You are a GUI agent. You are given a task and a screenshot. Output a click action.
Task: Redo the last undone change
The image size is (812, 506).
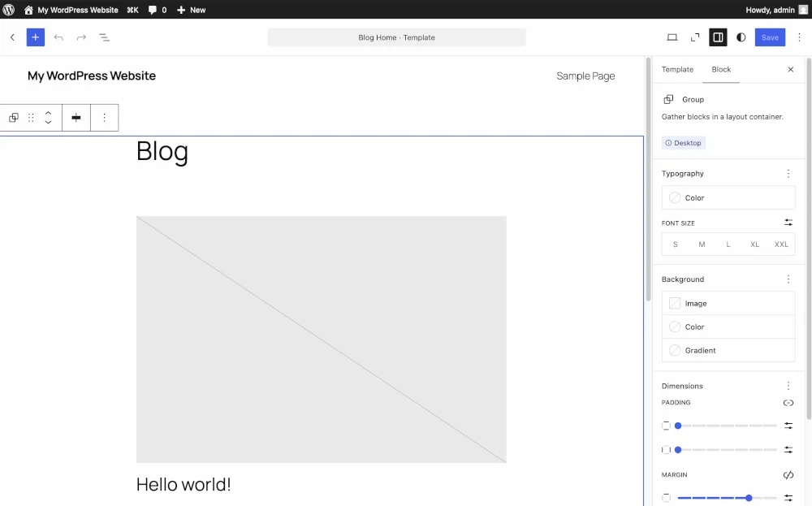pos(81,37)
